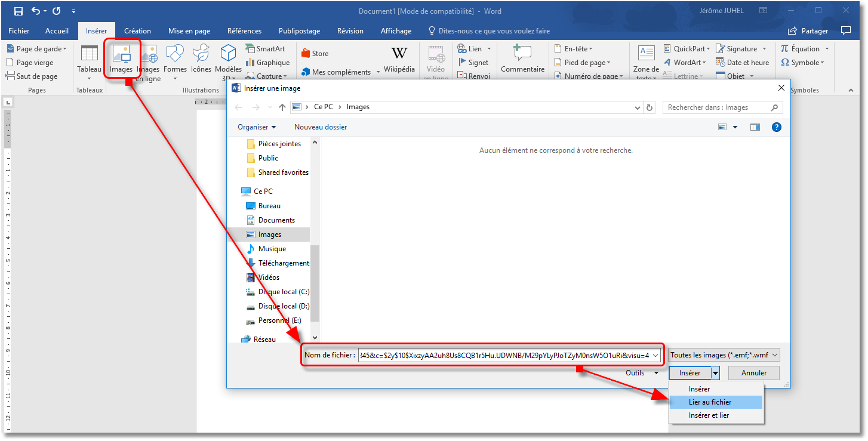Viewport: 868px width, 441px height.
Task: Click the refresh button beside address bar
Action: pyautogui.click(x=650, y=107)
